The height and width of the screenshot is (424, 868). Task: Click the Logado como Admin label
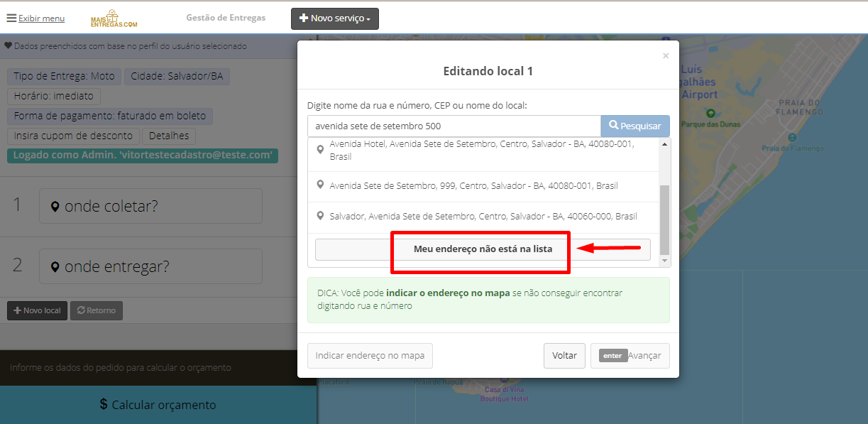143,155
